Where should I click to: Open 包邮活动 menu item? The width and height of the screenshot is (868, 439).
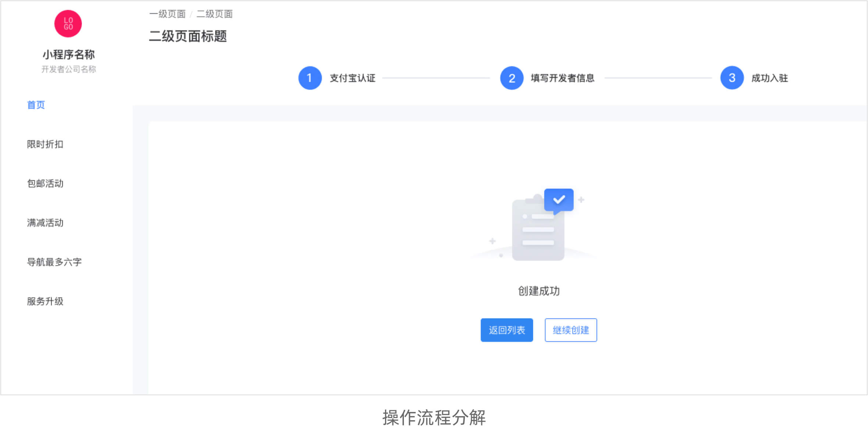pos(45,183)
